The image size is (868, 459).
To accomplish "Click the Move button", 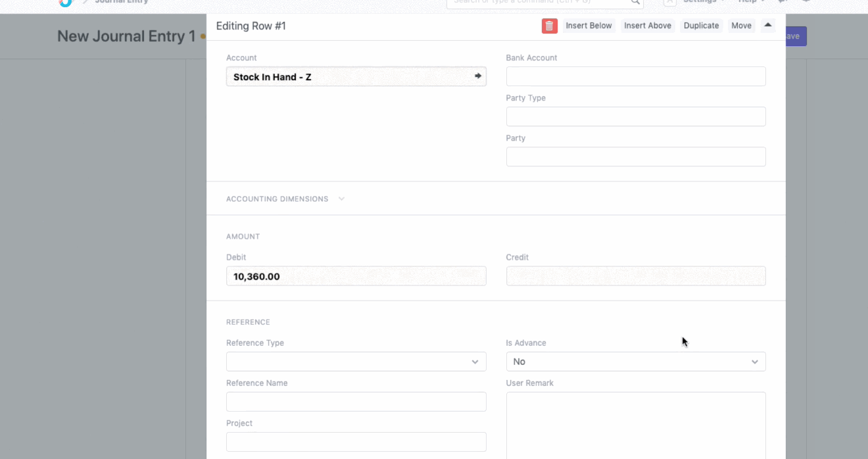I will point(741,26).
